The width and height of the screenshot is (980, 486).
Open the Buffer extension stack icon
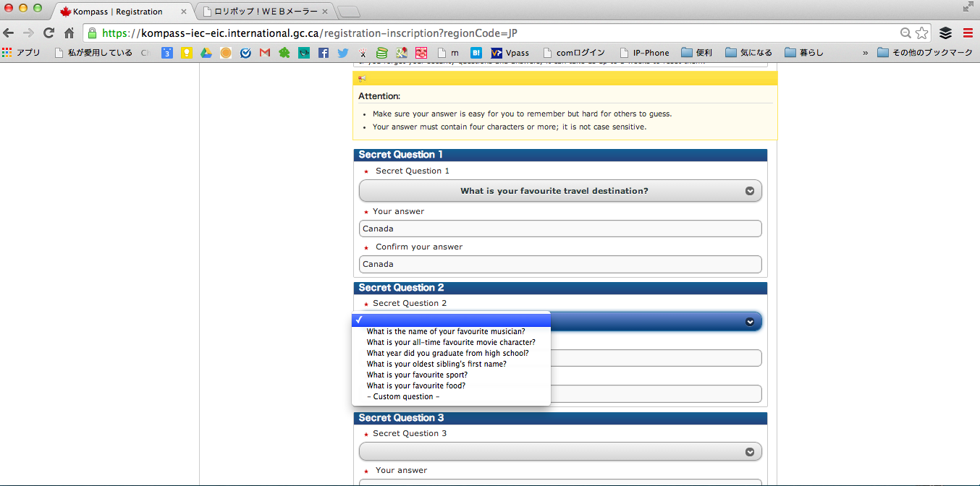click(945, 33)
